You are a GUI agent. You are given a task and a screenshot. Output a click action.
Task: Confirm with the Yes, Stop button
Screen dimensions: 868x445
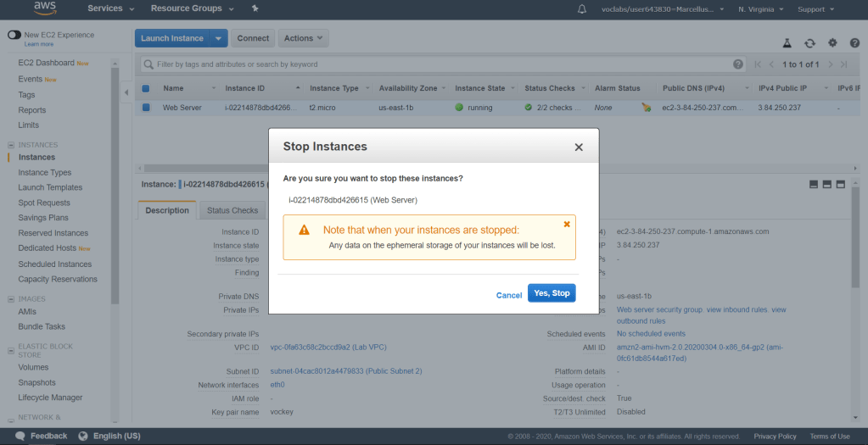pyautogui.click(x=552, y=293)
